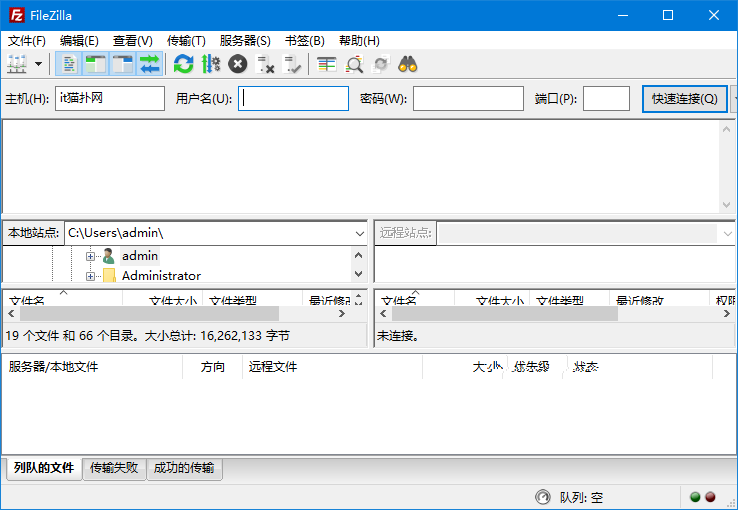Click the speed limit gauge icon
The image size is (738, 510).
543,497
